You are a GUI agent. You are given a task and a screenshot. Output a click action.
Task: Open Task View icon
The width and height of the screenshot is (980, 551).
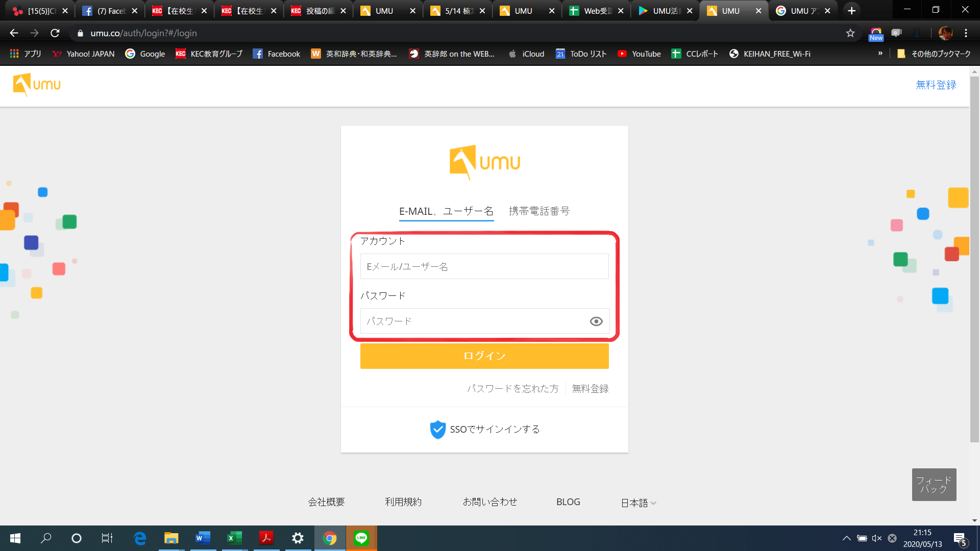pos(107,538)
